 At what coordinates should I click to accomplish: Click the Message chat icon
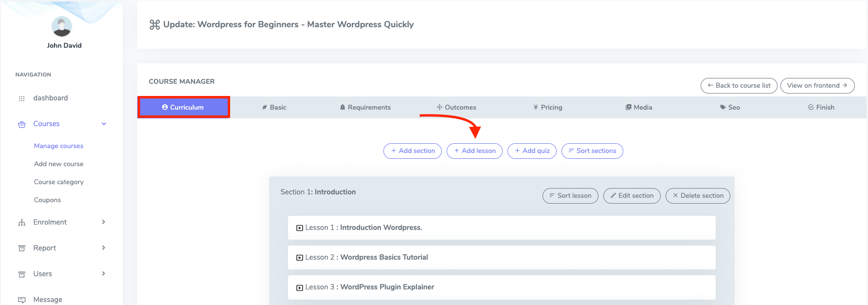click(21, 300)
